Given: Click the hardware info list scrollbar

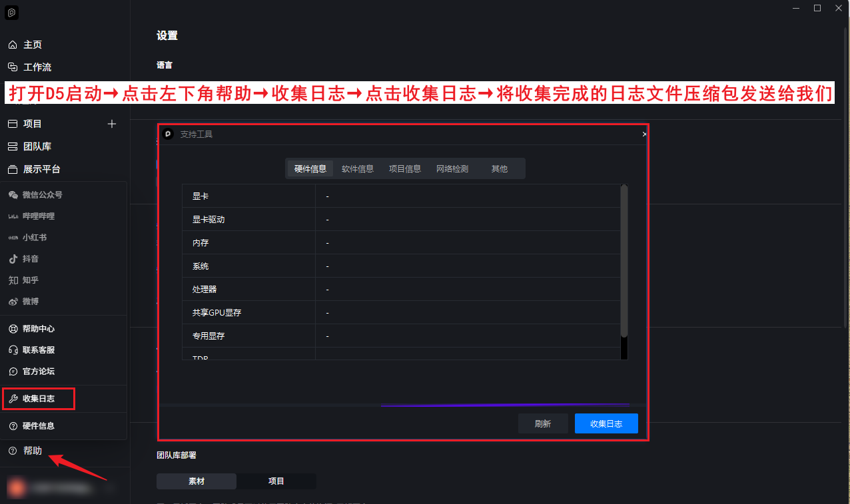Looking at the screenshot, I should coord(624,266).
